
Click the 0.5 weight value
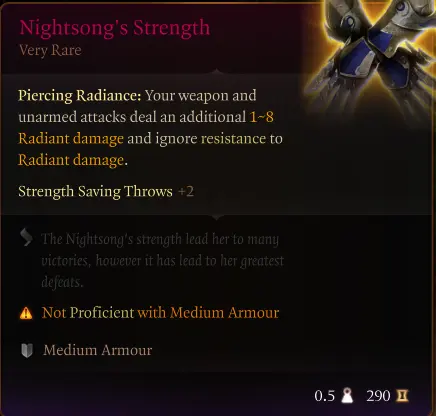324,396
